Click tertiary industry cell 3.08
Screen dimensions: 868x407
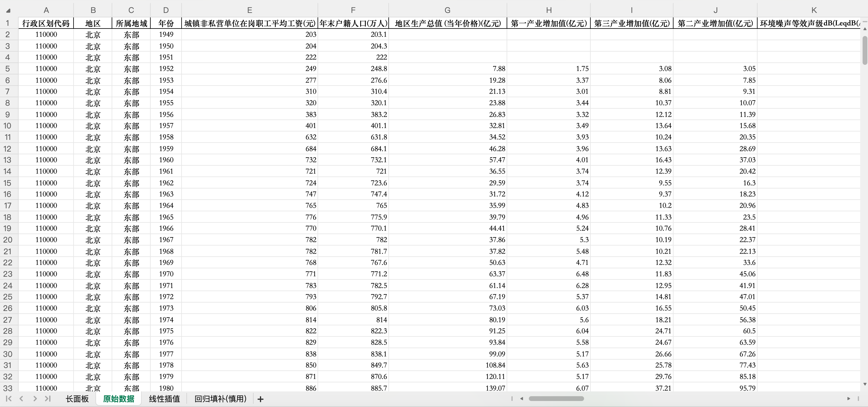click(x=632, y=68)
